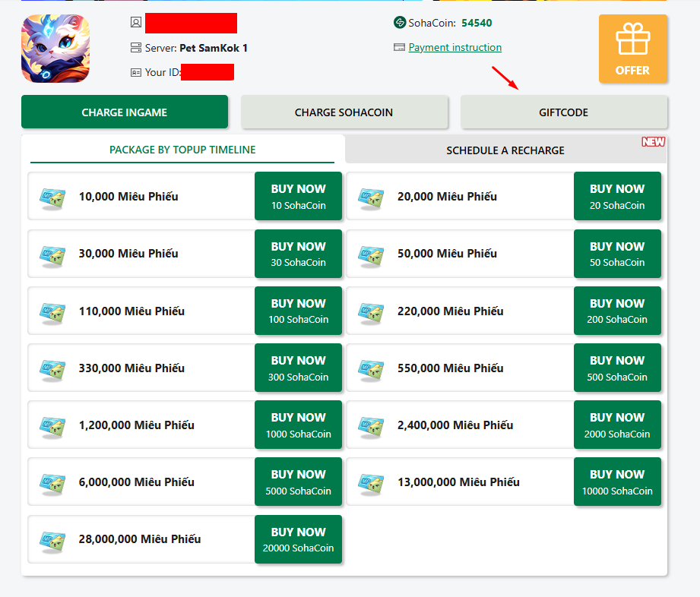Image resolution: width=700 pixels, height=597 pixels.
Task: Click the 550,000 Miêu Phiếu ticket icon
Action: click(x=371, y=368)
